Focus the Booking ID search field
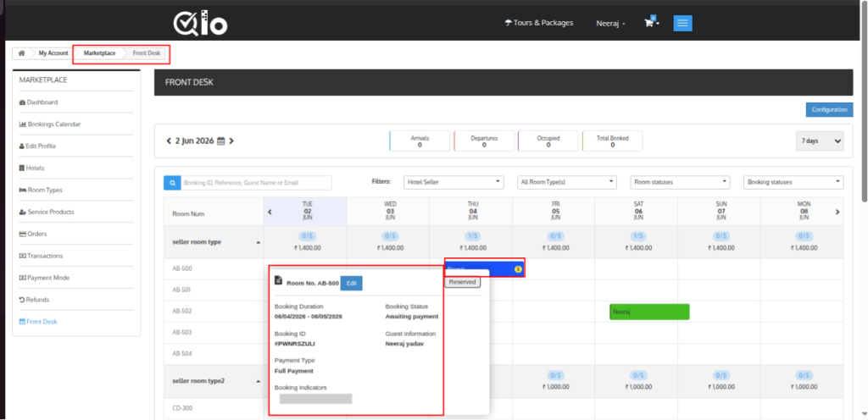 pyautogui.click(x=256, y=183)
